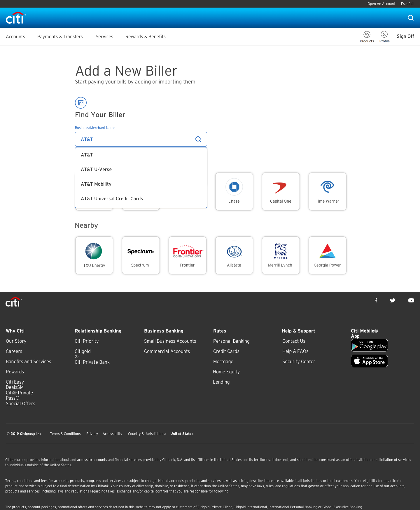Open the Terms & Conditions link
This screenshot has height=510, width=420.
[x=65, y=434]
